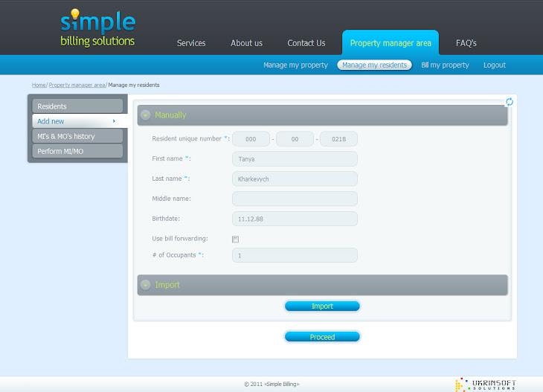Click the empty Middle name field
543x392 pixels.
pyautogui.click(x=295, y=199)
